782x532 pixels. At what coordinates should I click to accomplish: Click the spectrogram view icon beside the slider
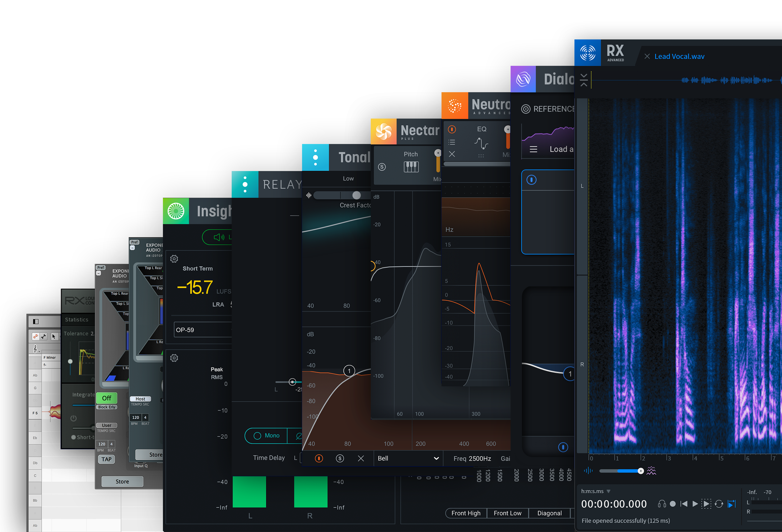651,471
